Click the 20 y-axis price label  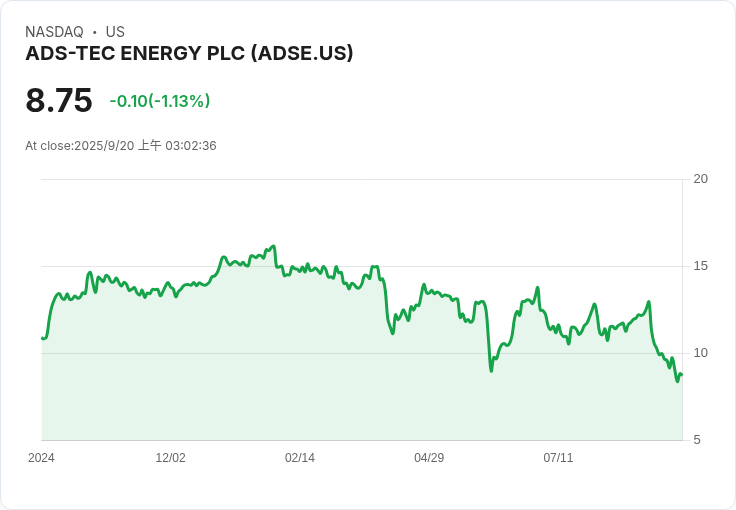[x=701, y=179]
